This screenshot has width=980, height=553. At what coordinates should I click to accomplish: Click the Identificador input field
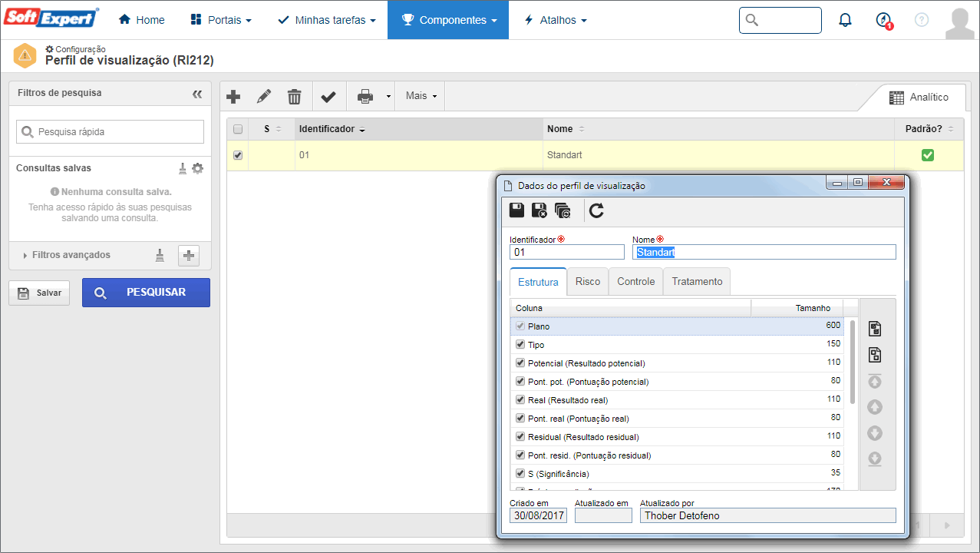tap(567, 252)
